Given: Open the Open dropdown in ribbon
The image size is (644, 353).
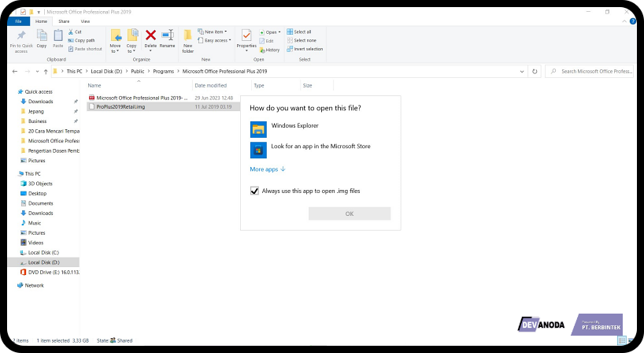Looking at the screenshot, I should point(270,32).
